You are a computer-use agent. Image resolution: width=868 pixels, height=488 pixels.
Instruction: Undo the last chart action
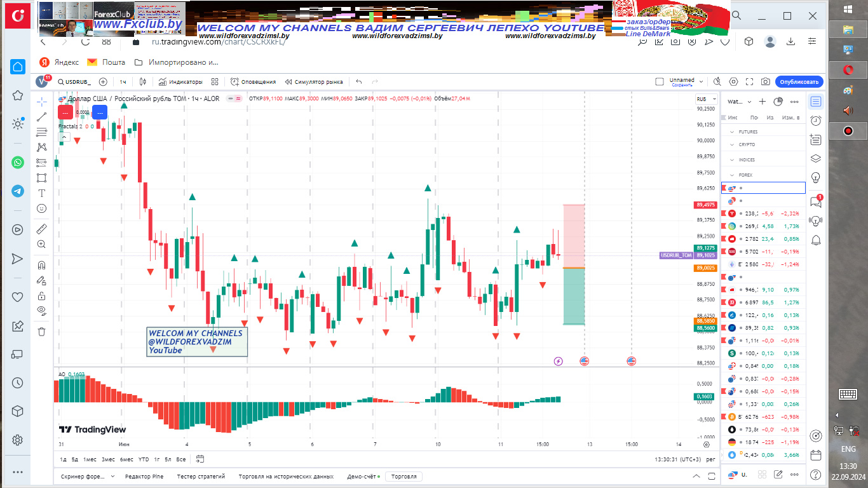(x=359, y=82)
